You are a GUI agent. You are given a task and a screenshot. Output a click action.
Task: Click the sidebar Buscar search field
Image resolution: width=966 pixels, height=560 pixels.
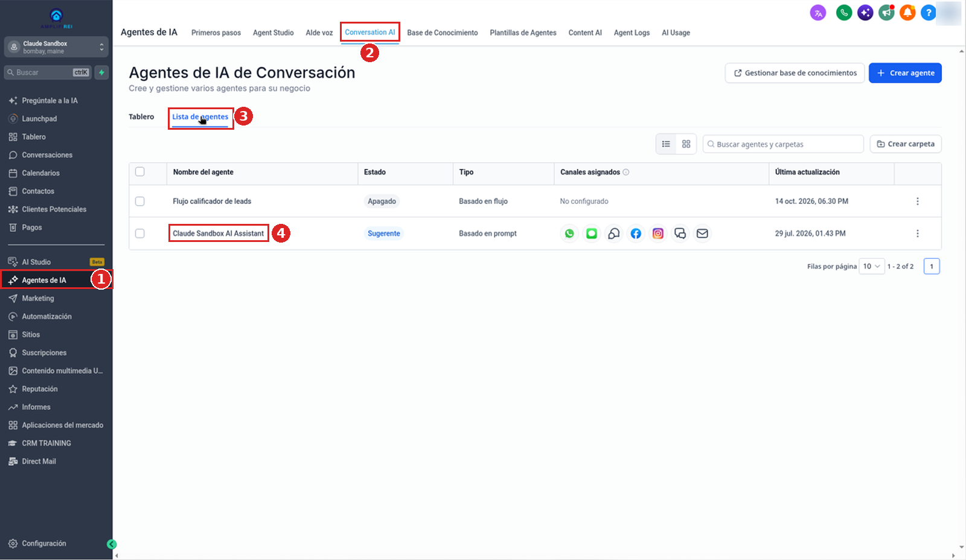(x=48, y=72)
